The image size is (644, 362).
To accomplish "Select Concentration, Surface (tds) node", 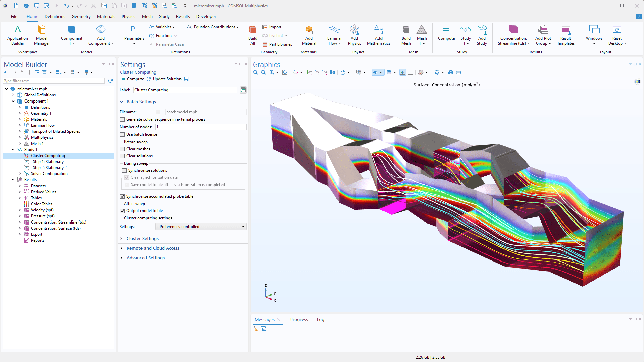I will pyautogui.click(x=55, y=228).
